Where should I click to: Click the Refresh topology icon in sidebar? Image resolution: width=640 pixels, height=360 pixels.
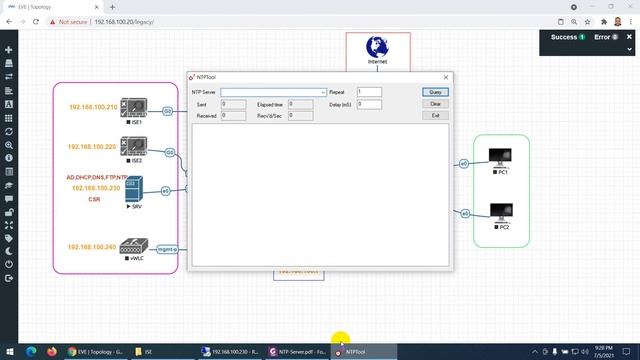[x=9, y=132]
